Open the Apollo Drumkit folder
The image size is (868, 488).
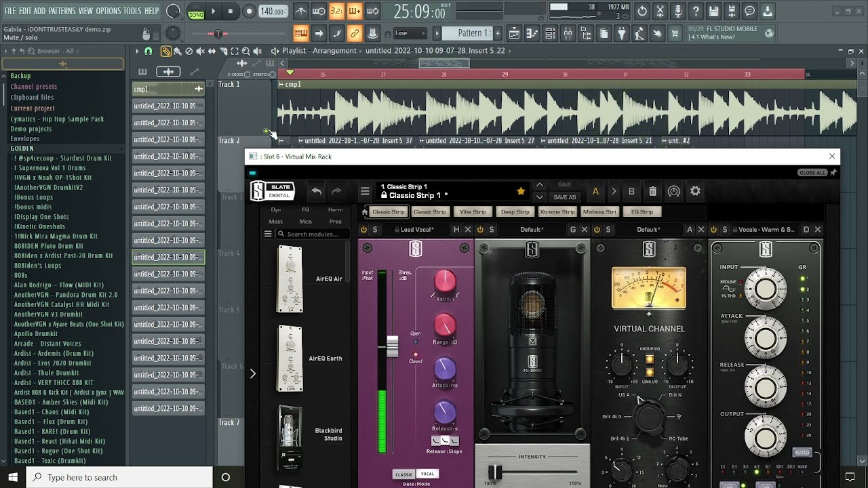point(36,334)
